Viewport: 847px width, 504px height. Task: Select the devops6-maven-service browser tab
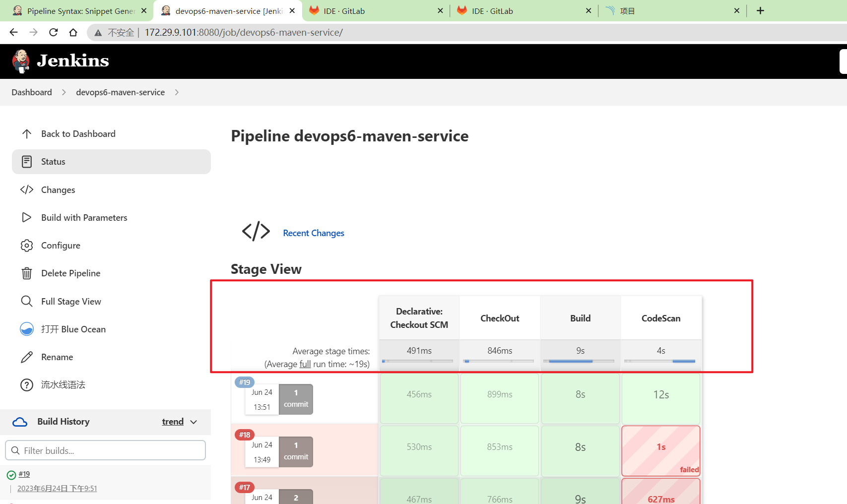click(228, 11)
